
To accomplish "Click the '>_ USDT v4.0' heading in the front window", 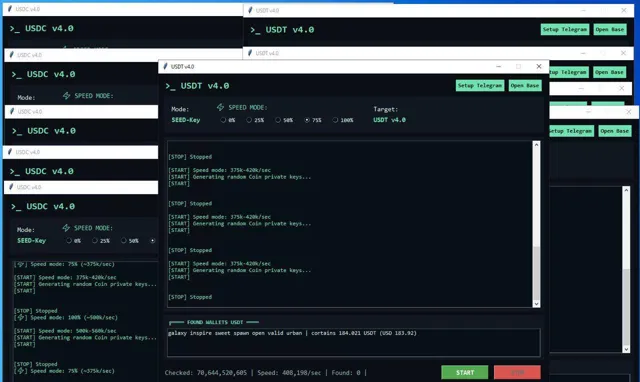I will tap(198, 86).
